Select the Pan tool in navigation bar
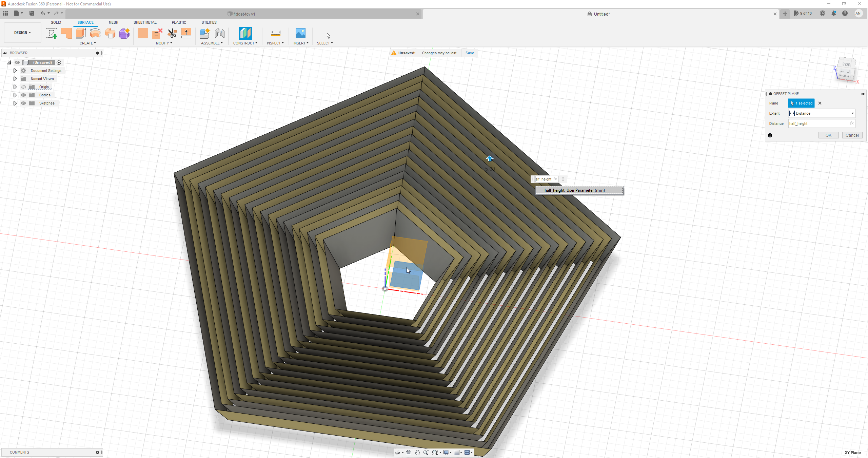 click(417, 452)
